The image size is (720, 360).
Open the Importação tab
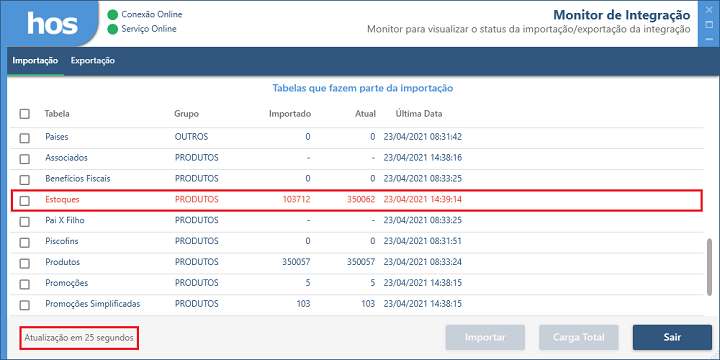(x=35, y=61)
